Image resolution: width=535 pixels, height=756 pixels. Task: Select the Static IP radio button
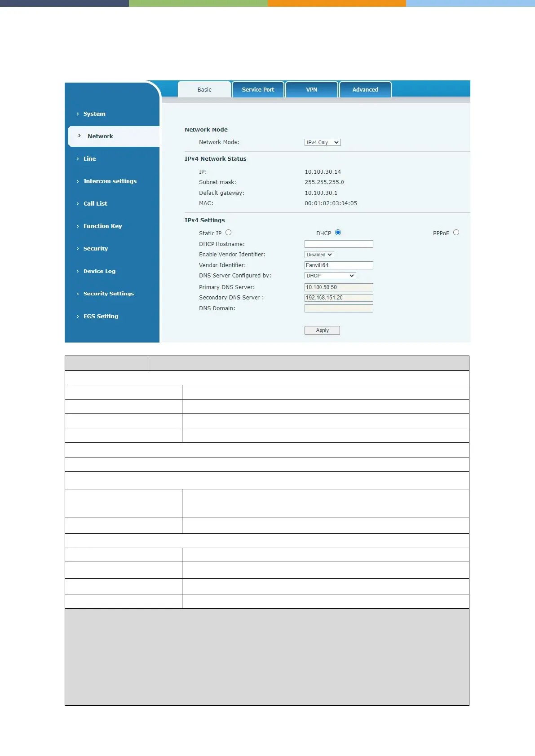pyautogui.click(x=229, y=233)
